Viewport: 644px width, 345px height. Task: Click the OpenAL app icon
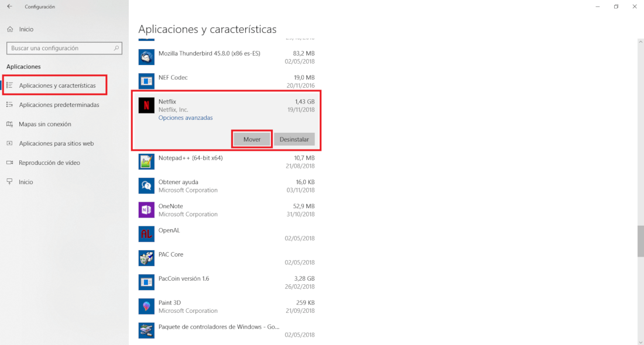coord(146,234)
